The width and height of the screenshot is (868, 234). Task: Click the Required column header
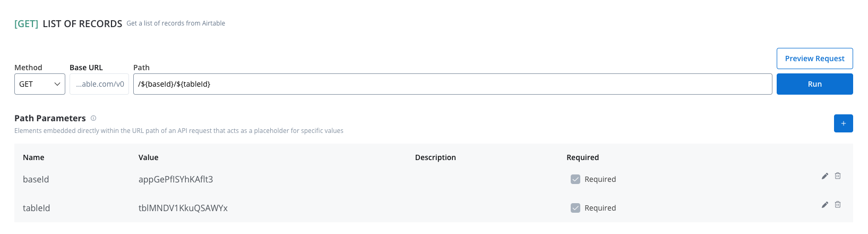(583, 157)
